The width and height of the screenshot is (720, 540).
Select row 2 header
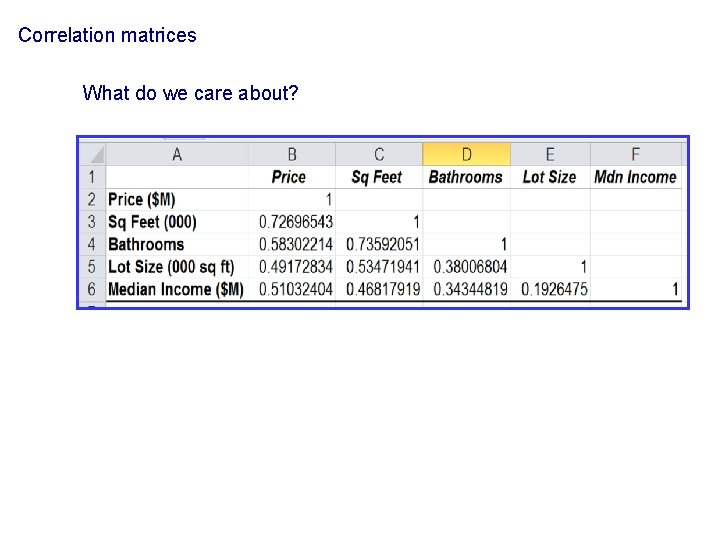pos(92,200)
